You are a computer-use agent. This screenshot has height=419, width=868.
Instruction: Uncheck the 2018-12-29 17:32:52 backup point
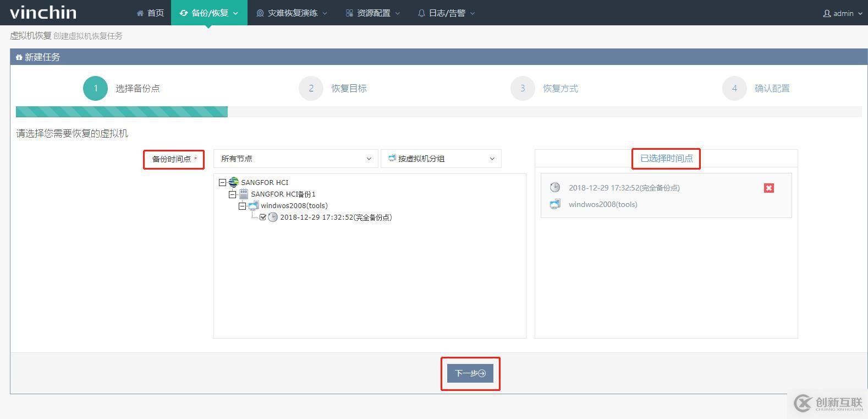coord(263,217)
